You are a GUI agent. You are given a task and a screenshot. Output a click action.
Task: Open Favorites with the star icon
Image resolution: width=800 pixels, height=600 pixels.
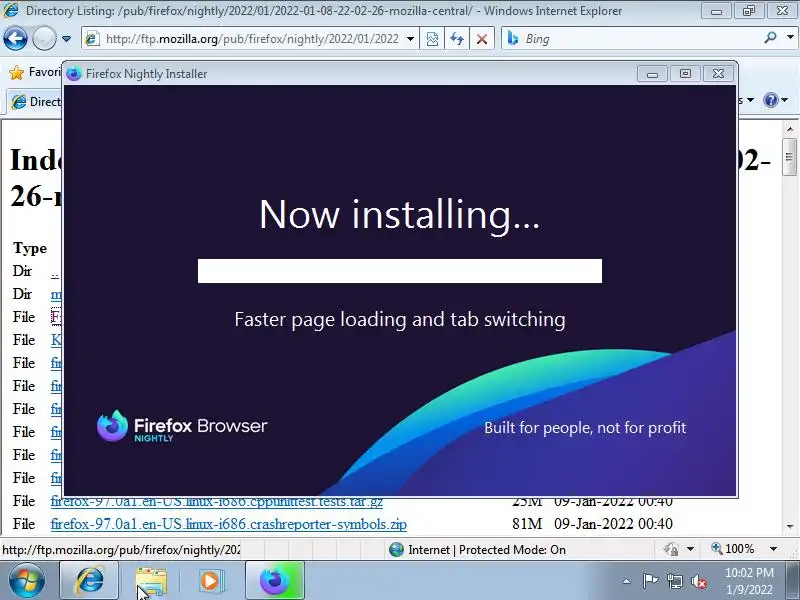[16, 72]
